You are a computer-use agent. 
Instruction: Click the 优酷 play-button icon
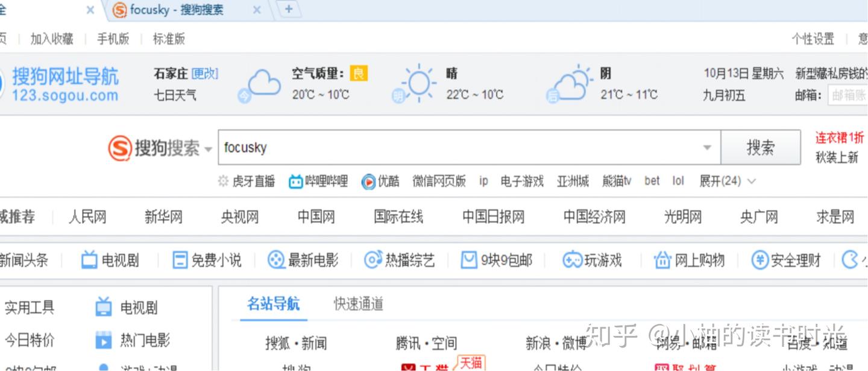pos(370,181)
